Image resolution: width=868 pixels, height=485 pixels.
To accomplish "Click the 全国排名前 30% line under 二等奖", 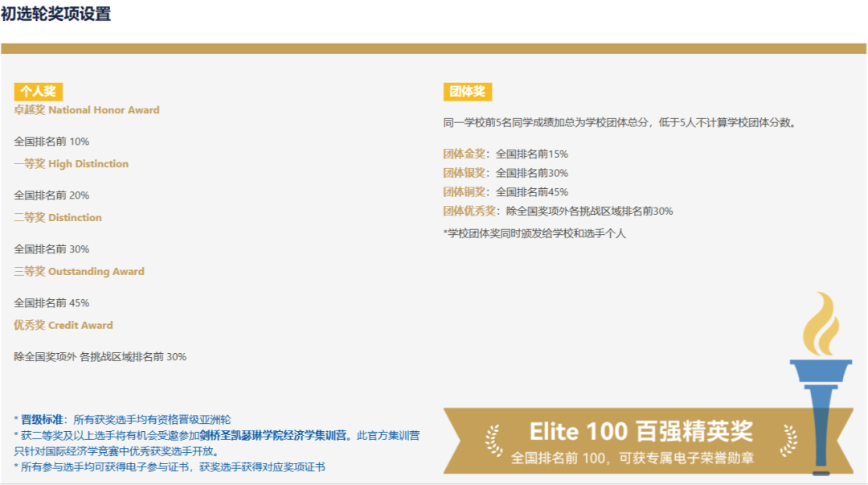I will pyautogui.click(x=51, y=249).
